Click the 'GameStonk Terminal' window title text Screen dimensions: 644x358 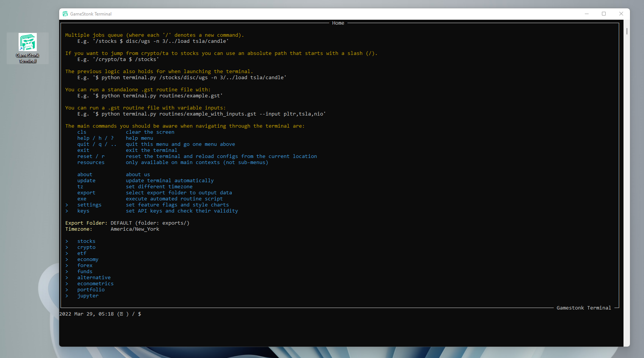[91, 14]
